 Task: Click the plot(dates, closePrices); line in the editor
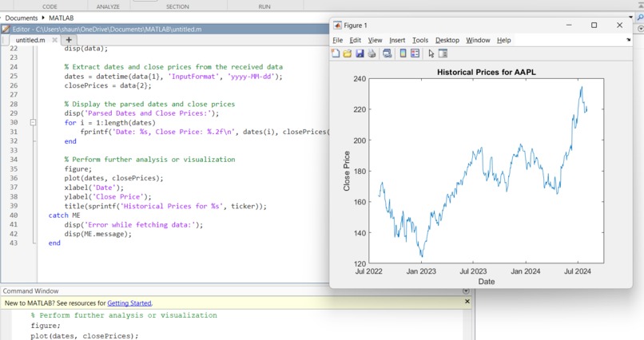coord(113,178)
